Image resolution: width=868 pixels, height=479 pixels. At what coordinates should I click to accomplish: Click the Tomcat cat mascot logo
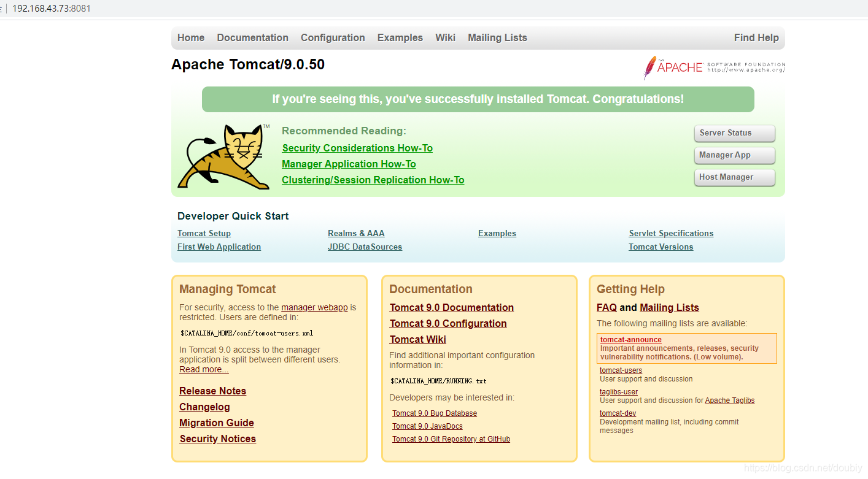pos(223,156)
